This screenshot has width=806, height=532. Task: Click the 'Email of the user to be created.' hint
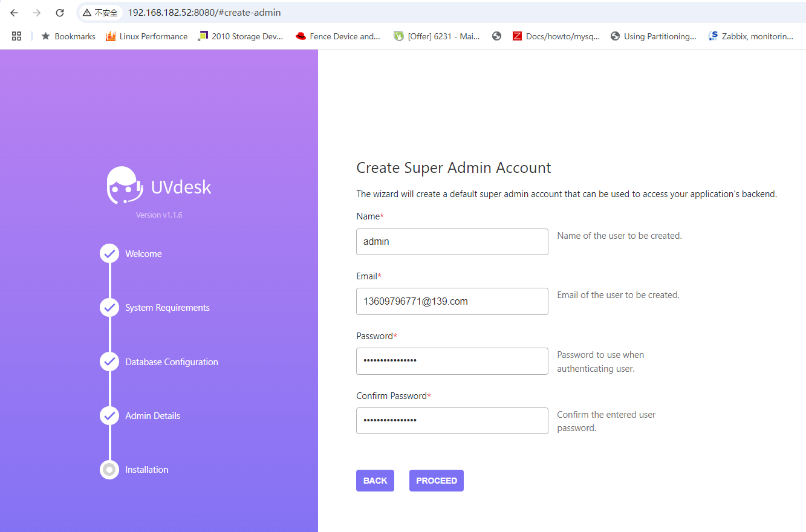coord(619,295)
